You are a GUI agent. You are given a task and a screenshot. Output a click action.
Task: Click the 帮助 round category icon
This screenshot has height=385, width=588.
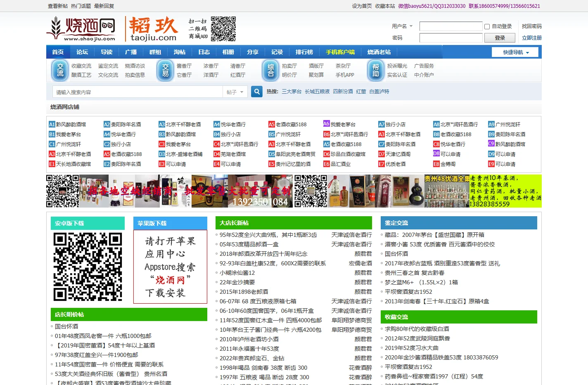376,70
